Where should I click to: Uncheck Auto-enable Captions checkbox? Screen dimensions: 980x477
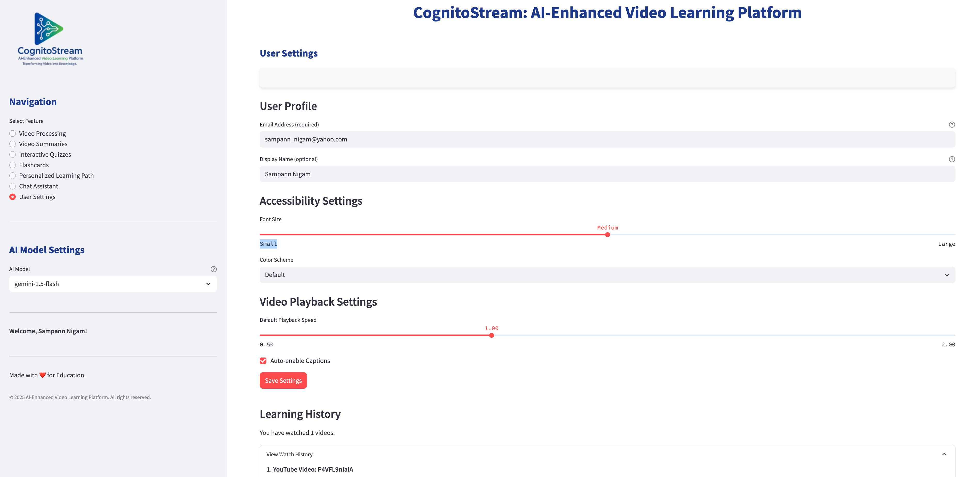[263, 361]
